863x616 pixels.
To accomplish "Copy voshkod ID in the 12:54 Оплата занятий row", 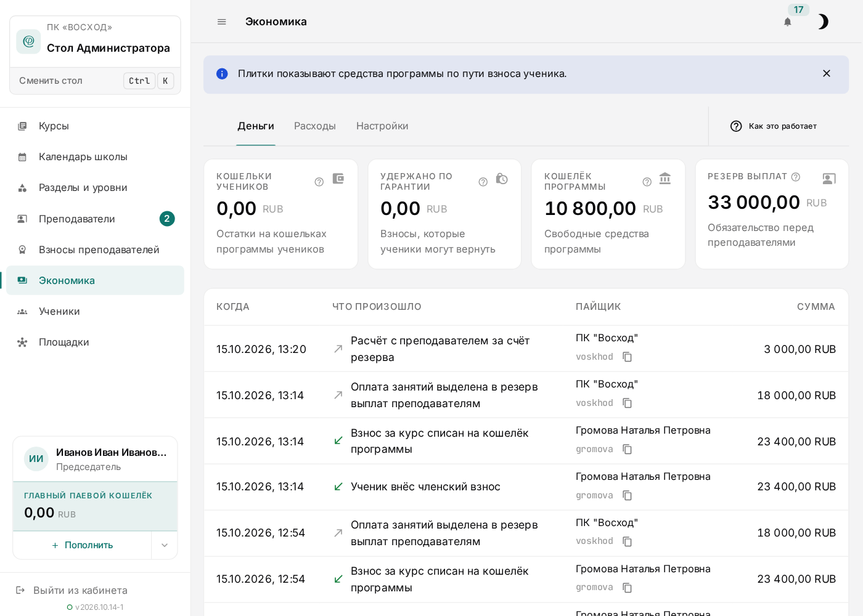I will pyautogui.click(x=628, y=541).
